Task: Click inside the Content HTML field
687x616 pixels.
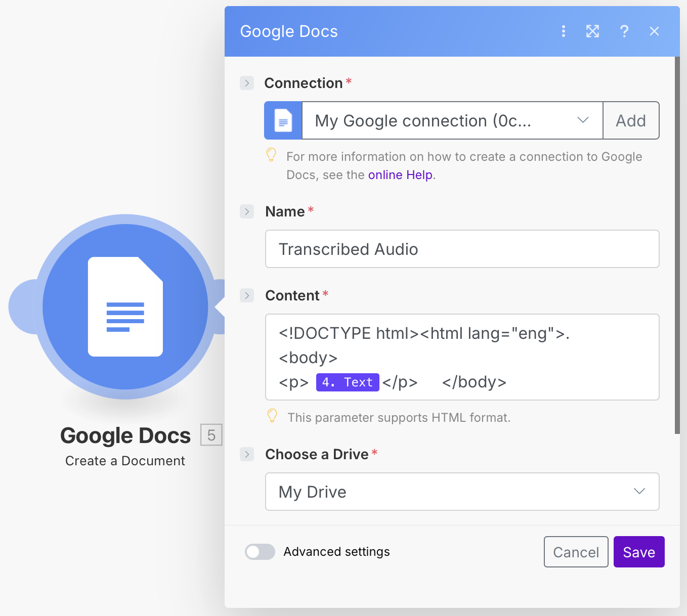Action: pyautogui.click(x=462, y=357)
